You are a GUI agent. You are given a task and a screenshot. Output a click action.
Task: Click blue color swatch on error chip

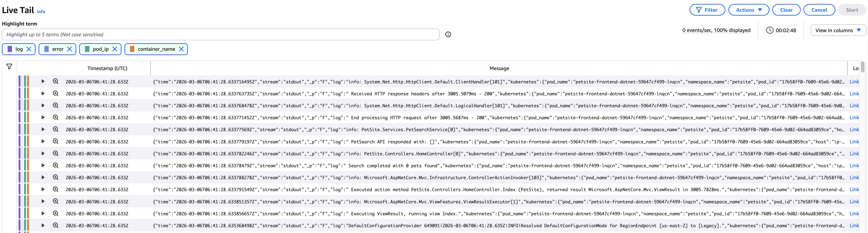coord(46,49)
